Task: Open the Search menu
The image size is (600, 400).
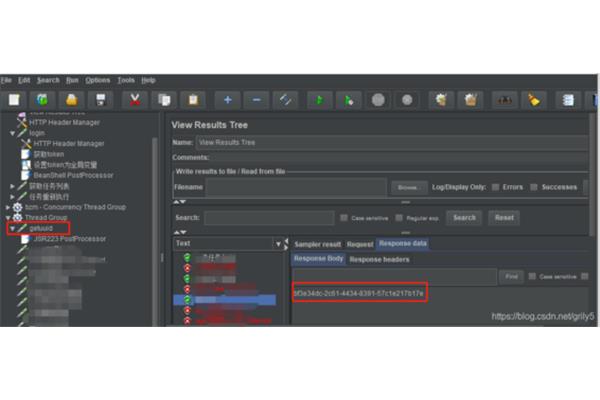Action: 48,80
